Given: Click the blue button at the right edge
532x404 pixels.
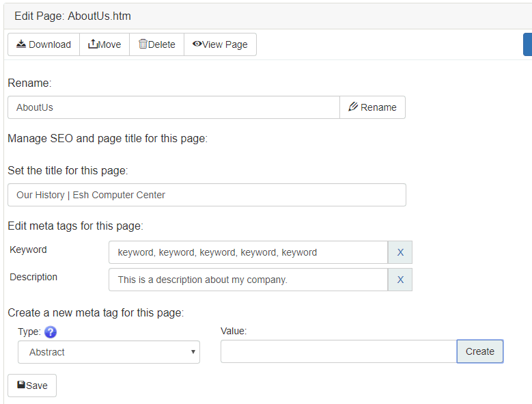Looking at the screenshot, I should point(527,44).
